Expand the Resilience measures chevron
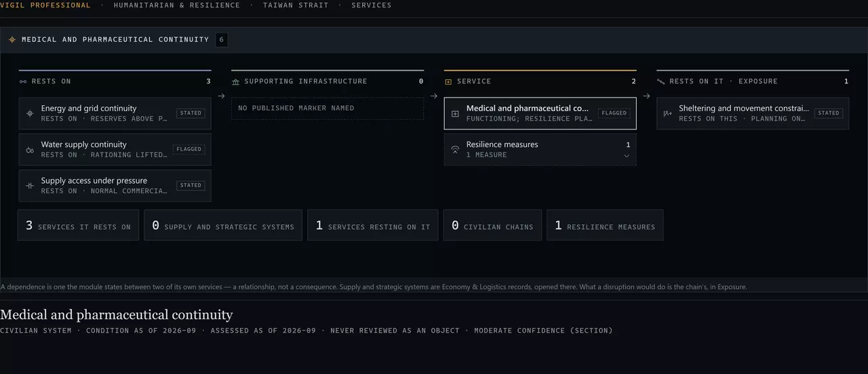Viewport: 868px width, 374px height. [x=627, y=156]
